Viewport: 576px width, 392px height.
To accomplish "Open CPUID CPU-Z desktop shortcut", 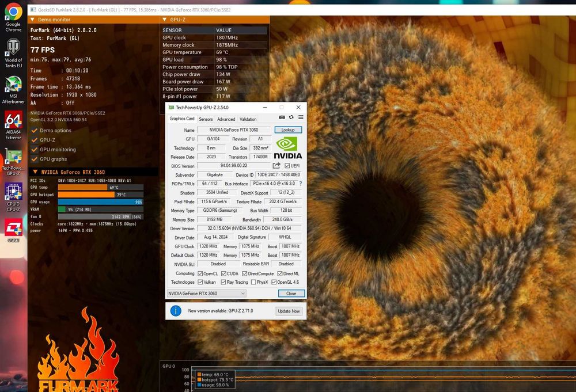I will click(13, 197).
